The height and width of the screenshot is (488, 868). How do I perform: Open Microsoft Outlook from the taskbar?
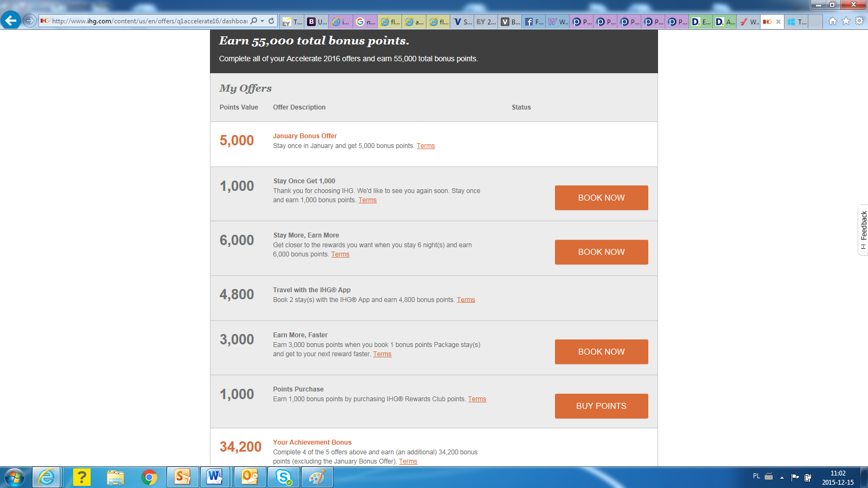tap(250, 478)
